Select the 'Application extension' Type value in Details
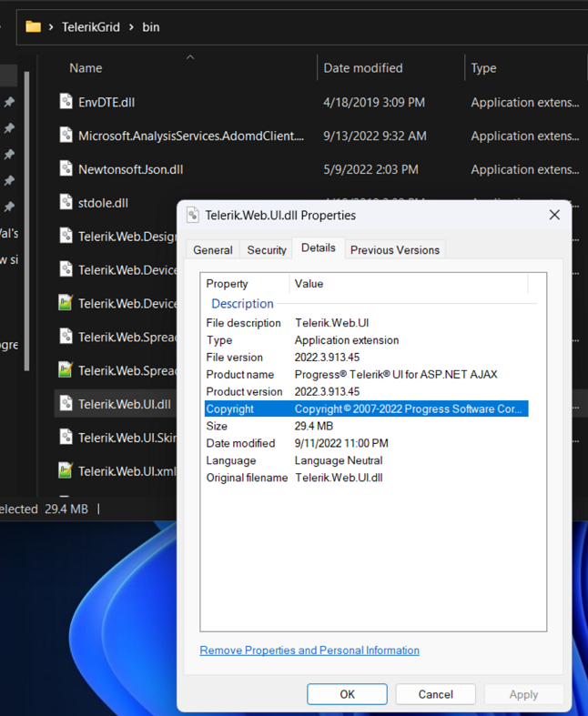This screenshot has height=716, width=588. [x=346, y=340]
